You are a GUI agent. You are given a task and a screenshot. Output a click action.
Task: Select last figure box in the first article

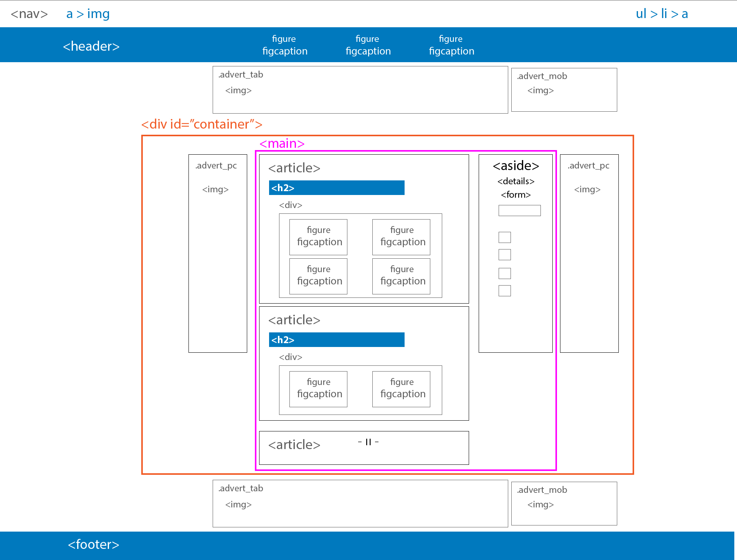click(x=401, y=276)
